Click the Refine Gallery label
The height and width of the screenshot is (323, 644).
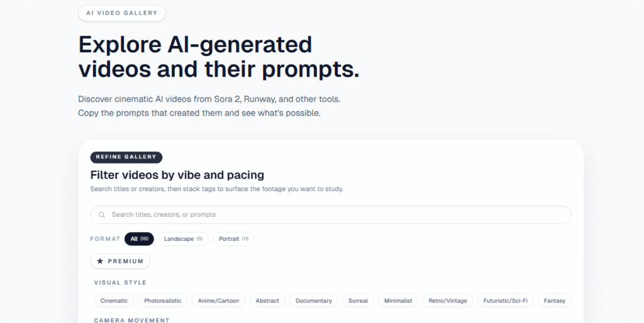click(x=126, y=158)
